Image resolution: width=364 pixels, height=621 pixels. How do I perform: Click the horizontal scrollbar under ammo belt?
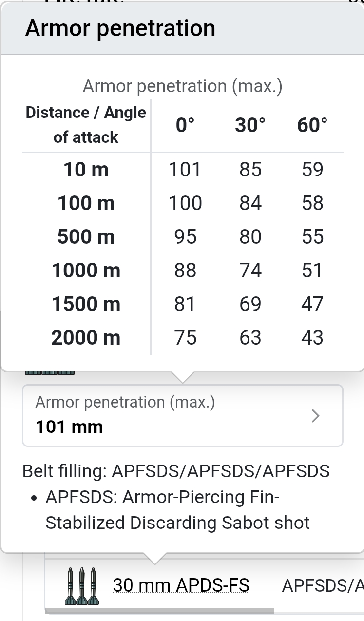click(x=159, y=610)
